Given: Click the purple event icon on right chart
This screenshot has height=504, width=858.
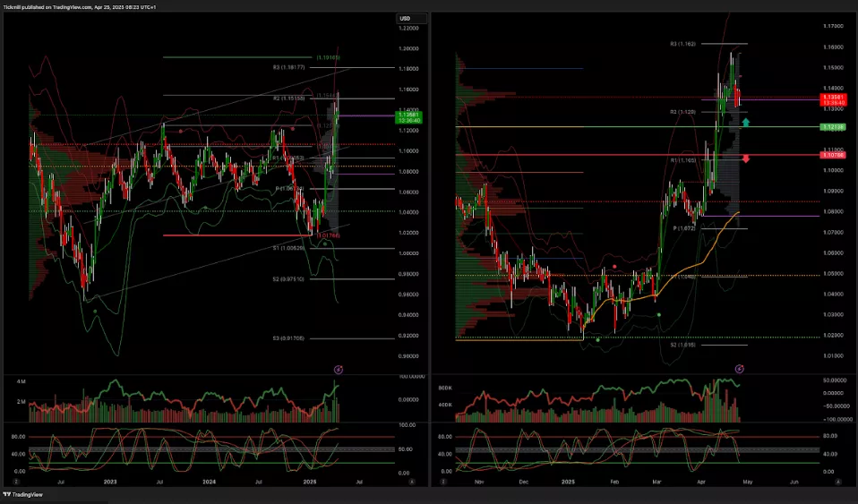Looking at the screenshot, I should pyautogui.click(x=739, y=368).
